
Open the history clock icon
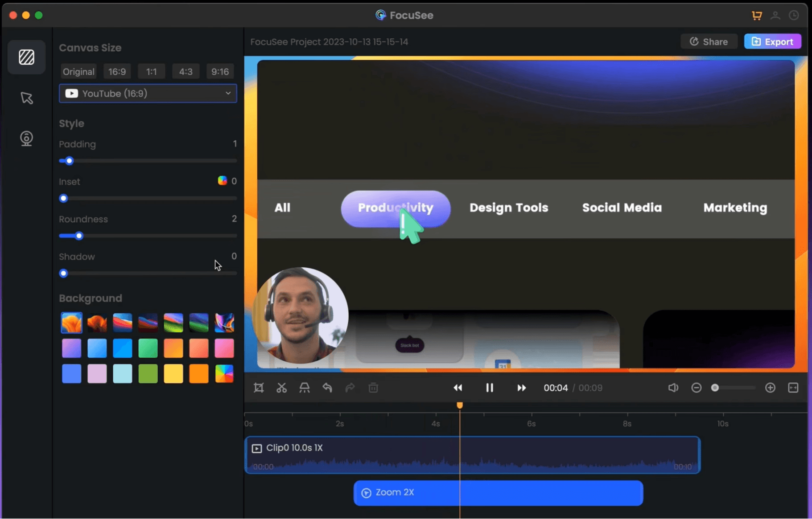click(794, 16)
